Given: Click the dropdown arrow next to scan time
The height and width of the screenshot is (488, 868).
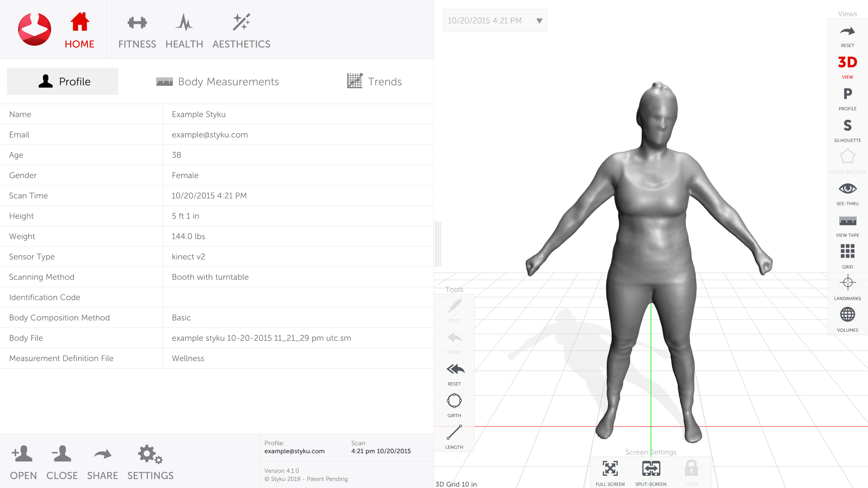Looking at the screenshot, I should point(539,21).
